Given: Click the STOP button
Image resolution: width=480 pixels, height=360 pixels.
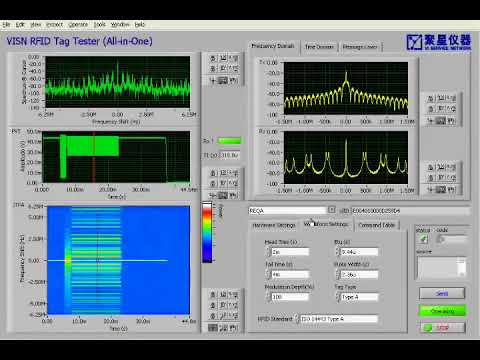Looking at the screenshot, I should [x=442, y=328].
